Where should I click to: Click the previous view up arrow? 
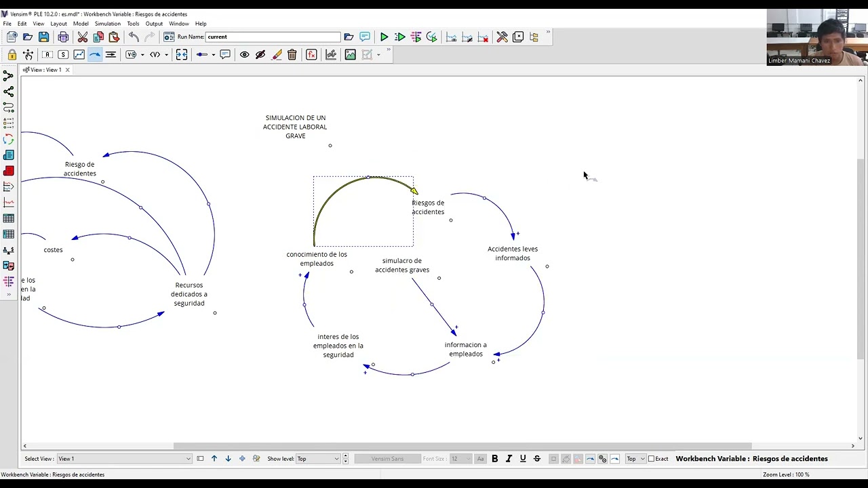214,459
